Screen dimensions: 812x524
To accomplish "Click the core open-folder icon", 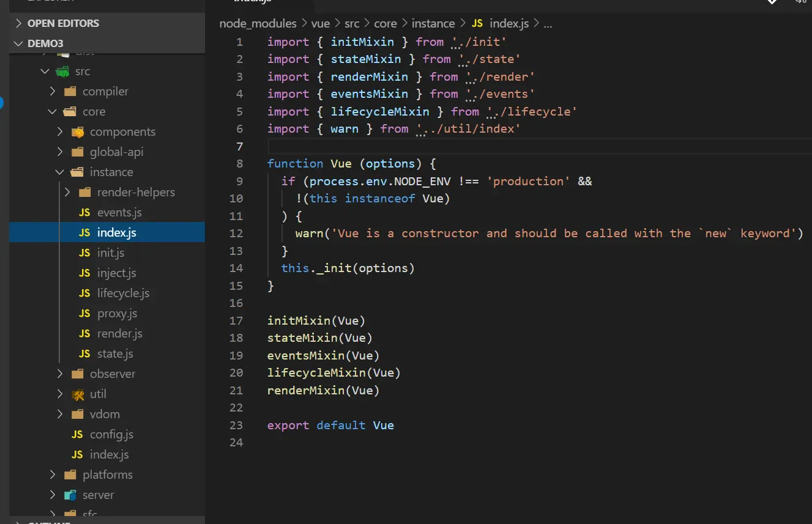I will [x=70, y=112].
